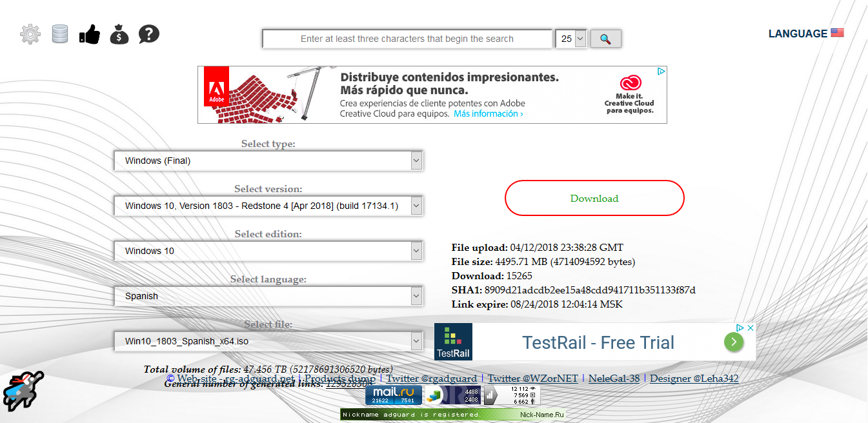
Task: Click the AdChoices icon on the Adobe banner
Action: [661, 72]
